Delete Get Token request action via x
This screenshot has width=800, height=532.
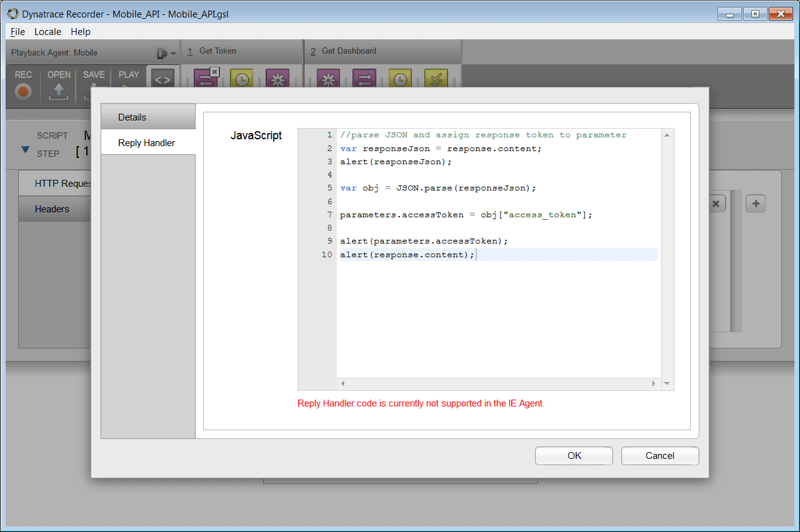point(214,72)
